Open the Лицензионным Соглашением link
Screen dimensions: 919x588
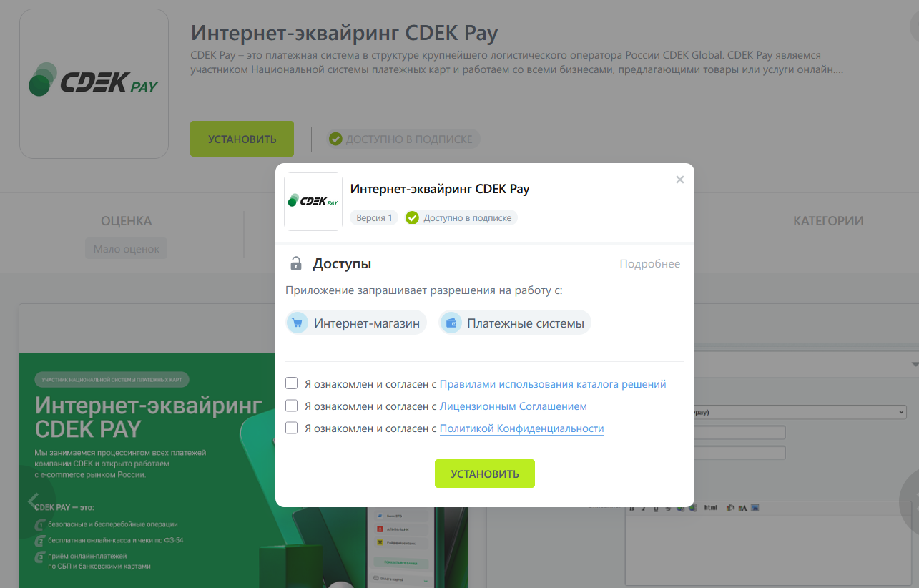point(513,406)
